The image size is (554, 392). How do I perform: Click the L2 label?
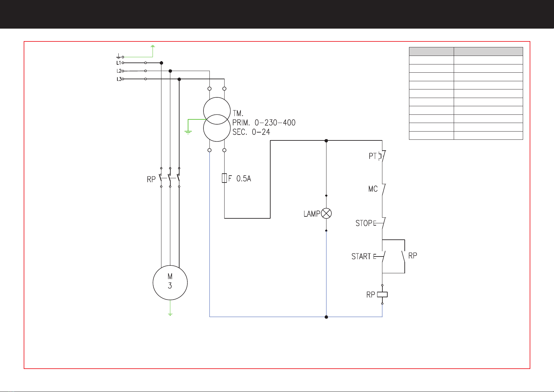click(119, 71)
